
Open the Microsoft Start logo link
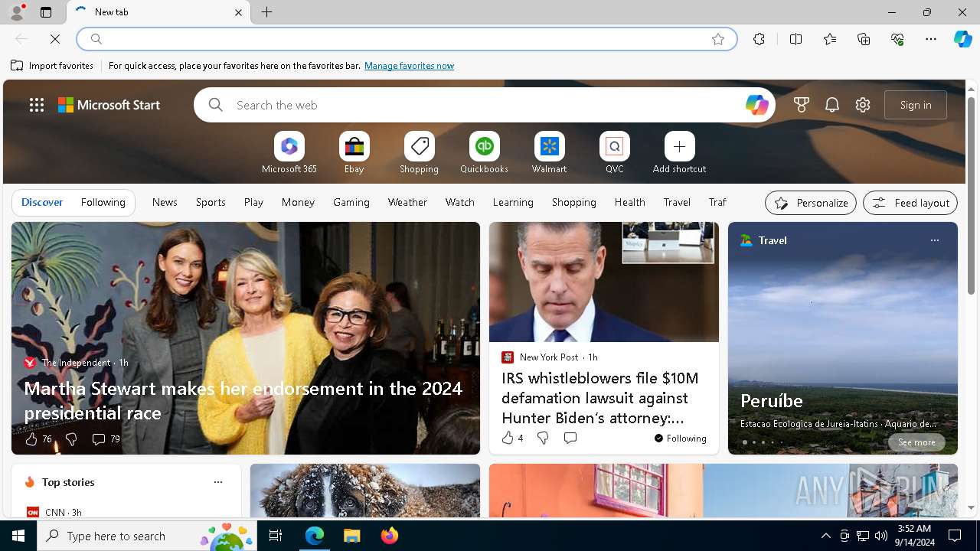(109, 105)
